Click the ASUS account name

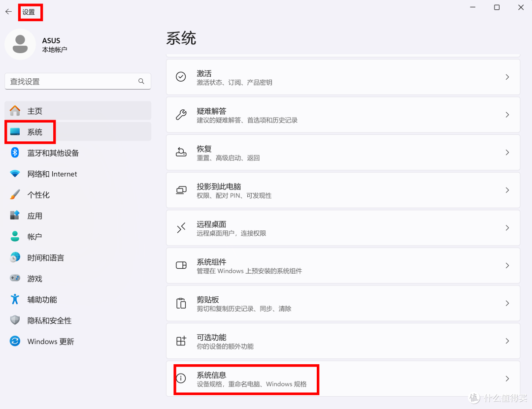coord(51,40)
